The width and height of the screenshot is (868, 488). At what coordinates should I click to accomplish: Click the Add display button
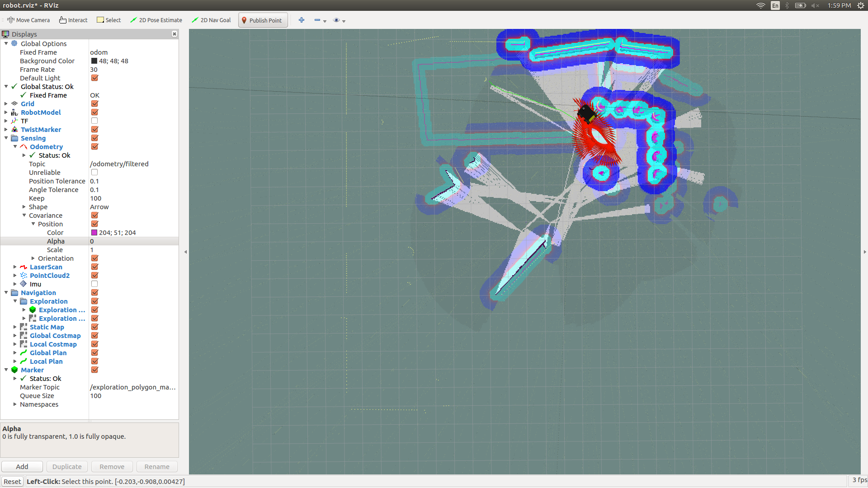pos(22,467)
